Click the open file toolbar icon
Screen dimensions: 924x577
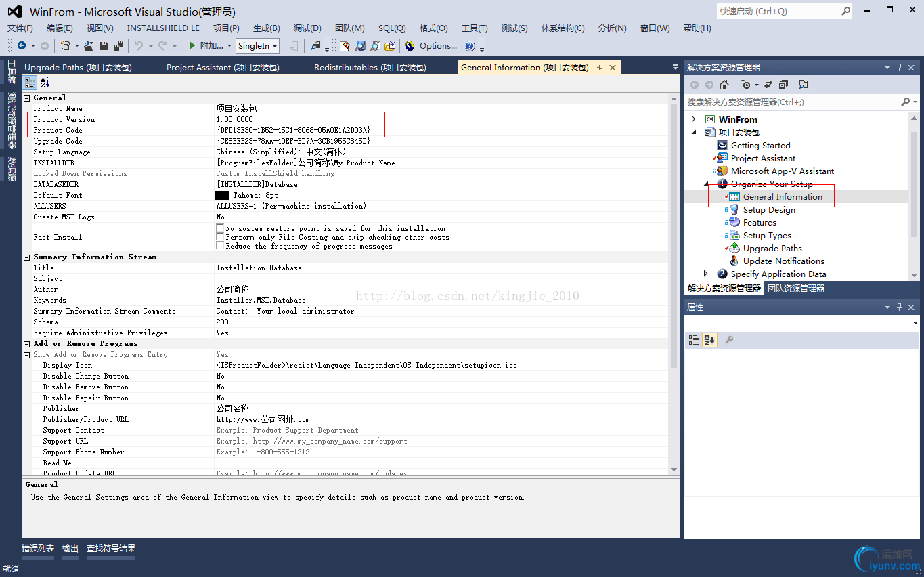(89, 45)
